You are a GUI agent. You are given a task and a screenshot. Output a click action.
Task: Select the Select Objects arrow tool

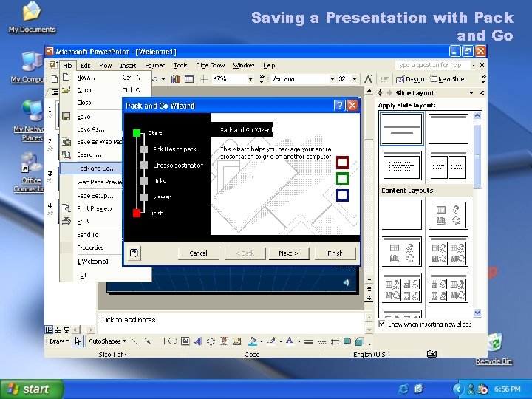pos(78,341)
